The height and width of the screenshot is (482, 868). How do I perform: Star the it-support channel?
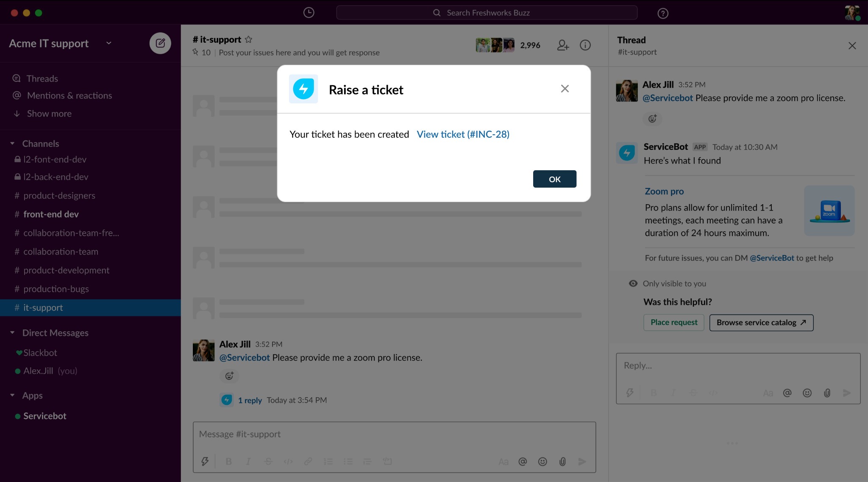[x=249, y=39]
